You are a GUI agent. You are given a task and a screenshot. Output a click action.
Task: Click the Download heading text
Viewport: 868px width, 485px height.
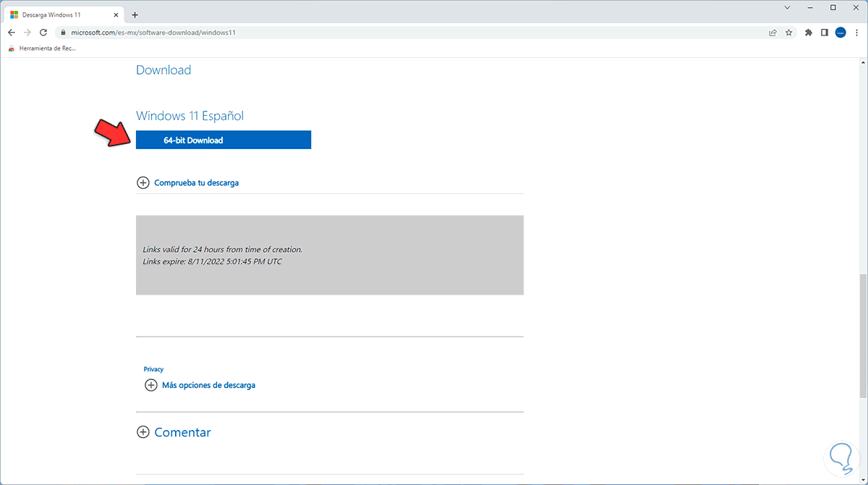click(x=163, y=70)
